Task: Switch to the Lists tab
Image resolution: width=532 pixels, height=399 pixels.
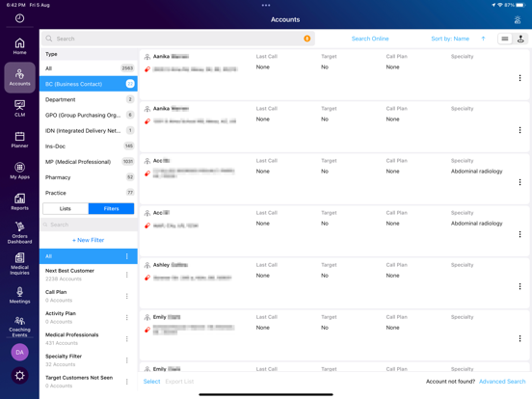Action: [66, 209]
